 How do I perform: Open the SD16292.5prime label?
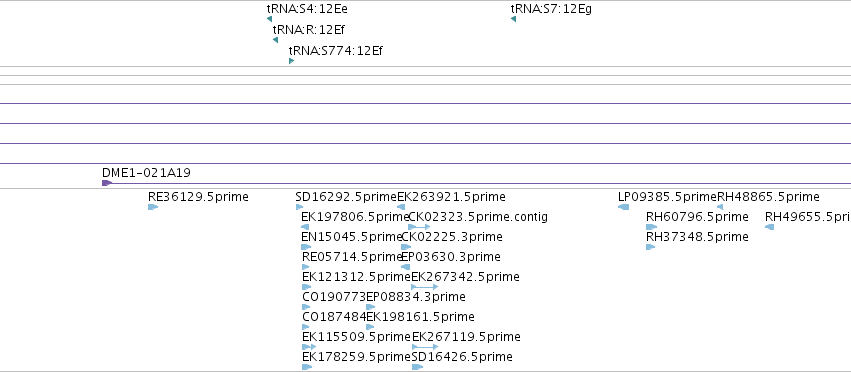point(346,197)
